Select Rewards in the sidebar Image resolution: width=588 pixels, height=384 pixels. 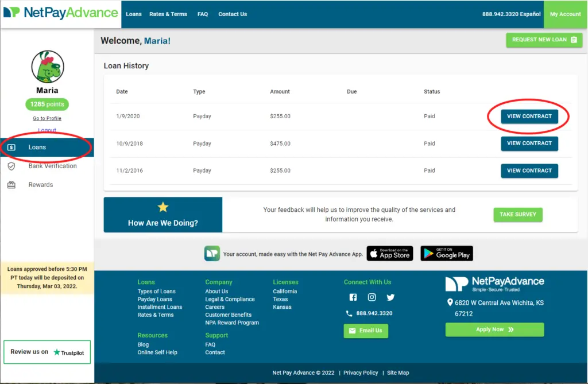point(47,185)
